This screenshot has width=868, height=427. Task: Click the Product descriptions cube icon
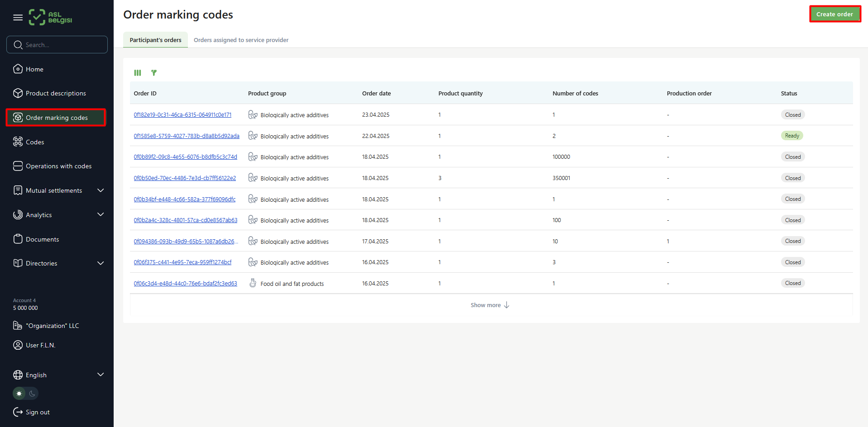[x=18, y=93]
